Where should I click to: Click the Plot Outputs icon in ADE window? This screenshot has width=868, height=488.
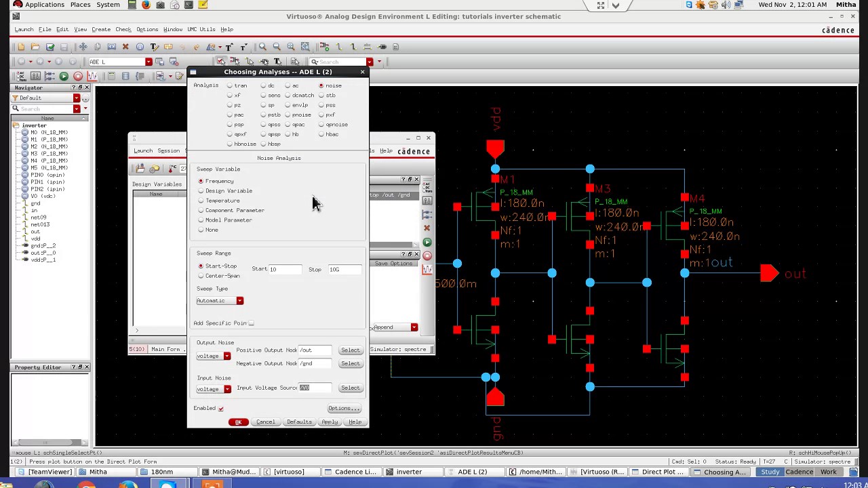(x=427, y=270)
